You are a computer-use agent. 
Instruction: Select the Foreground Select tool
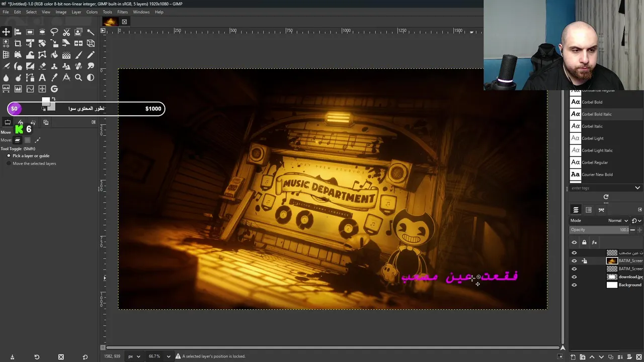click(x=78, y=32)
